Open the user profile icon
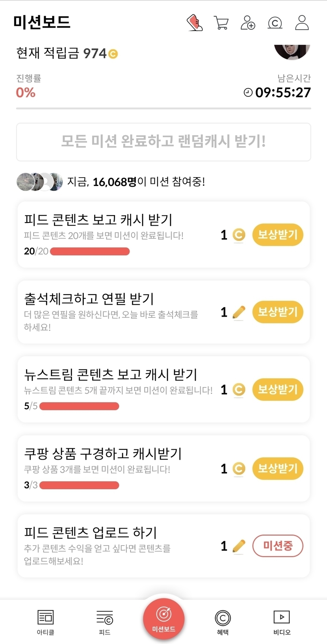The height and width of the screenshot is (644, 327). (302, 23)
